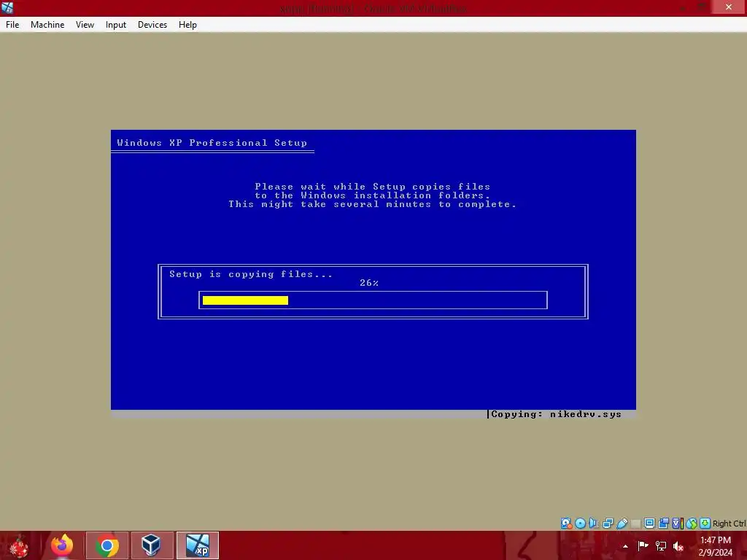Click the optical drive status icon

click(580, 524)
